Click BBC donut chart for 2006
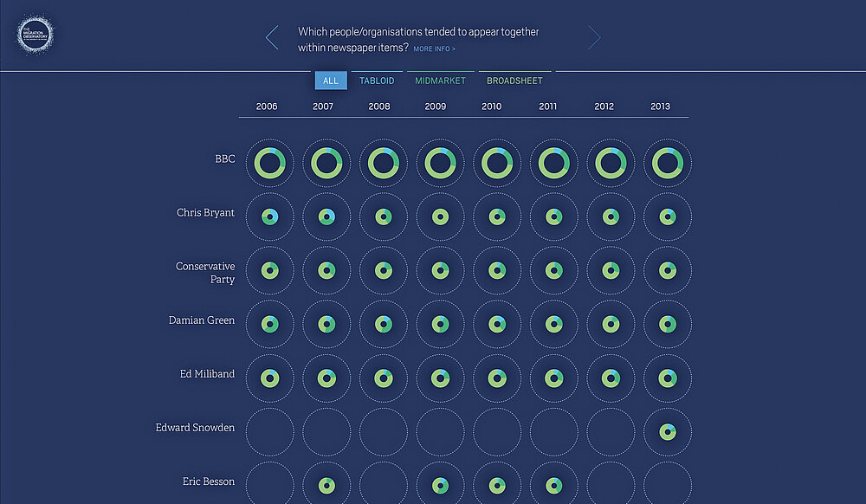Screen dimensions: 866x504 [269, 163]
